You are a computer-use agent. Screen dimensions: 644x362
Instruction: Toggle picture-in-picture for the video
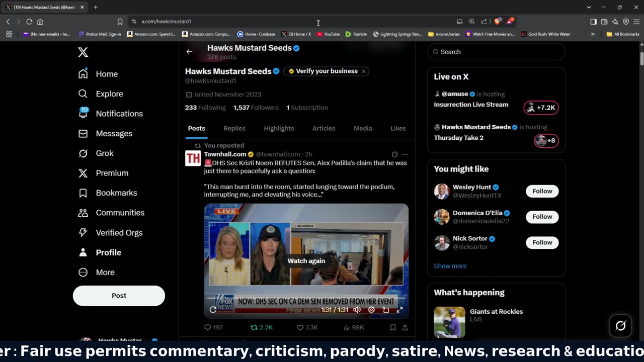(386, 310)
